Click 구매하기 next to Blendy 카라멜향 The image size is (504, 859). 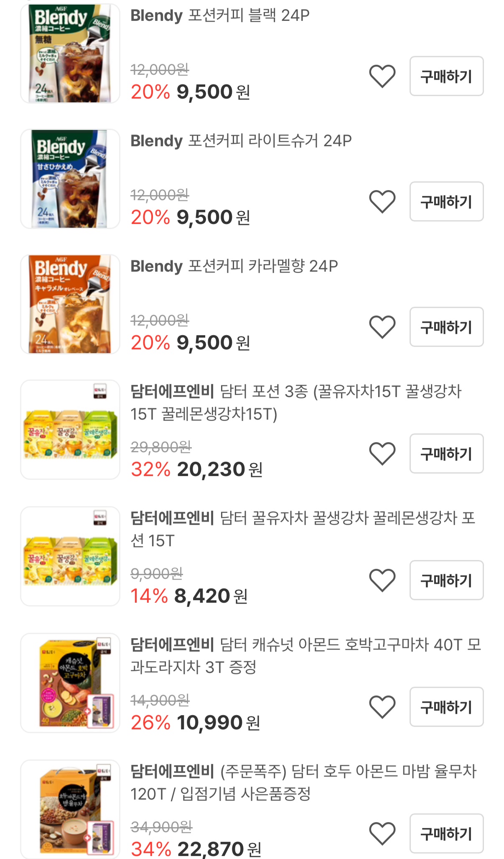click(x=446, y=327)
